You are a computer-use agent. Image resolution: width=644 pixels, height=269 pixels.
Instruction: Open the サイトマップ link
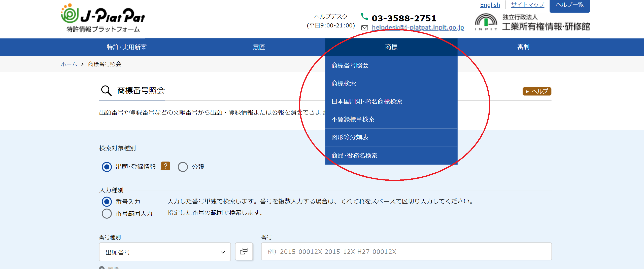coord(528,5)
